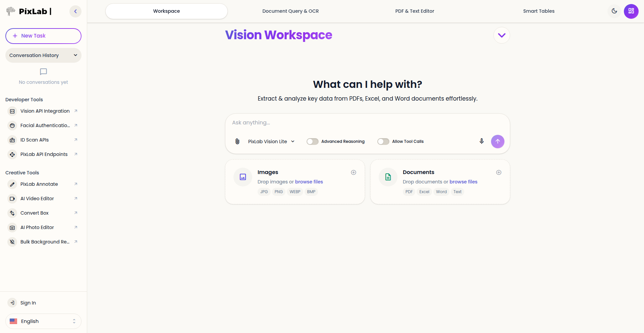Collapse the sidebar with the left chevron
Viewport: 644px width, 333px height.
coord(75,11)
